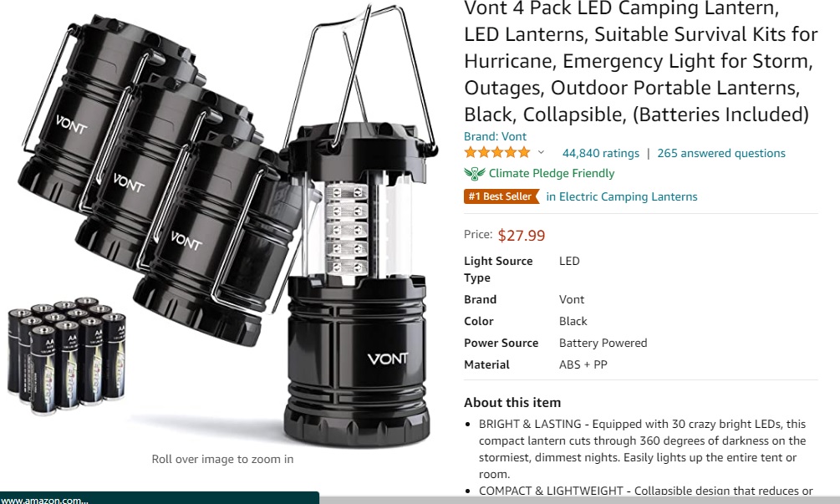840x504 pixels.
Task: Click the 'Roll over image to zoom in' caption
Action: tap(222, 459)
